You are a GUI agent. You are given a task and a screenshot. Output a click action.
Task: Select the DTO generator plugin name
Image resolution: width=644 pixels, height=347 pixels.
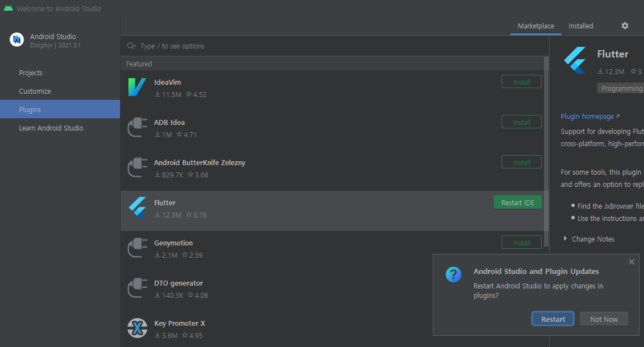[178, 283]
